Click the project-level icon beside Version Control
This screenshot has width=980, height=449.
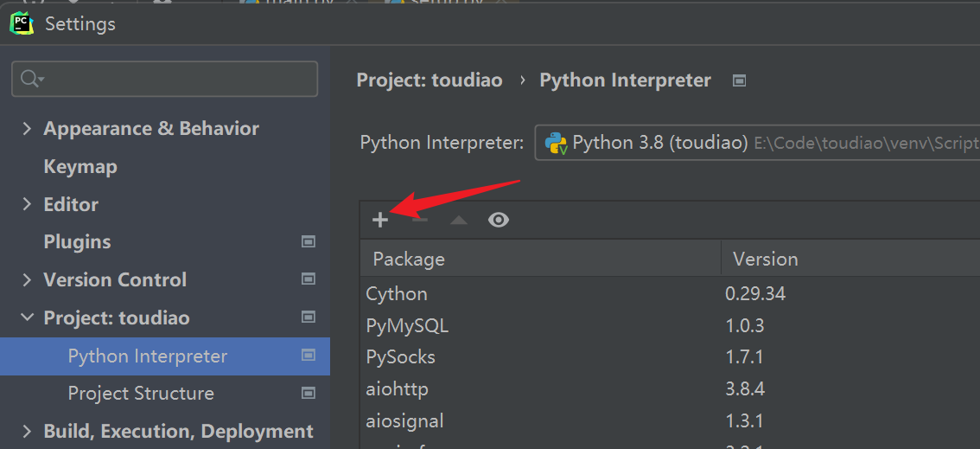pyautogui.click(x=309, y=279)
